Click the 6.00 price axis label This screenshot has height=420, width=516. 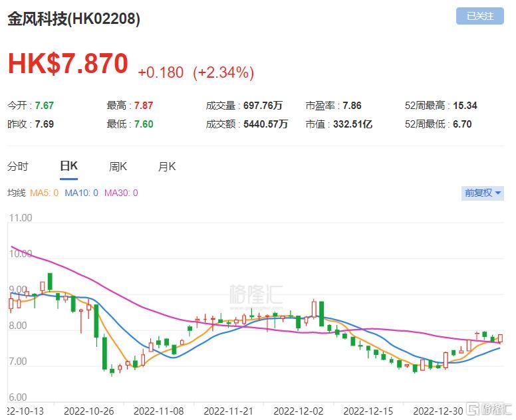point(18,397)
